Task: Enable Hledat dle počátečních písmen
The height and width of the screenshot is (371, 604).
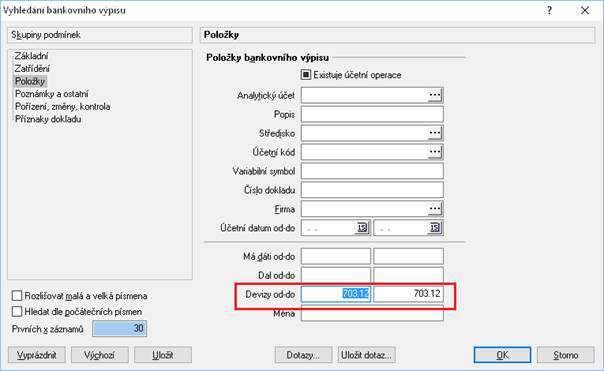Action: 17,311
